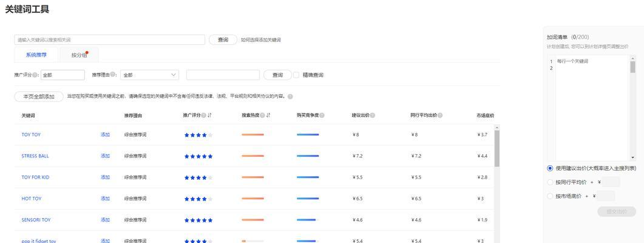This screenshot has width=644, height=243.
Task: Open the 推广评分 全部 selector
Action: 63,75
